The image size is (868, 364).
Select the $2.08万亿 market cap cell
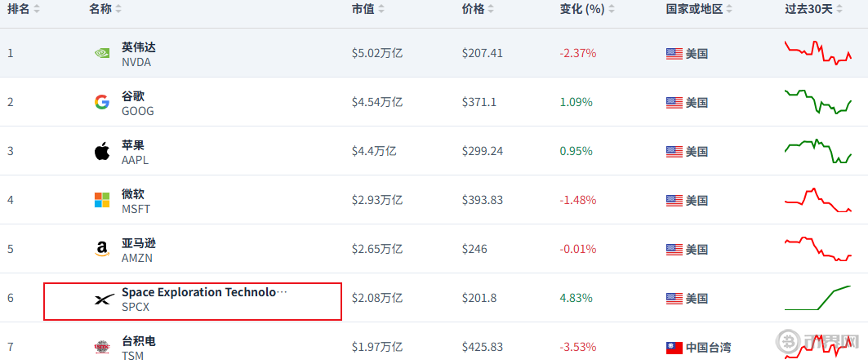(x=377, y=298)
